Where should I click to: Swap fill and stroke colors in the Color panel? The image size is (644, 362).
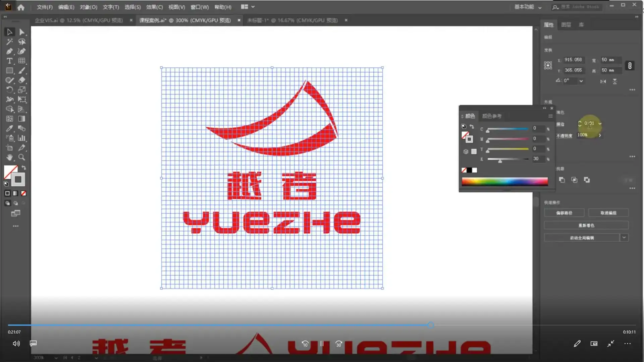pos(472,126)
